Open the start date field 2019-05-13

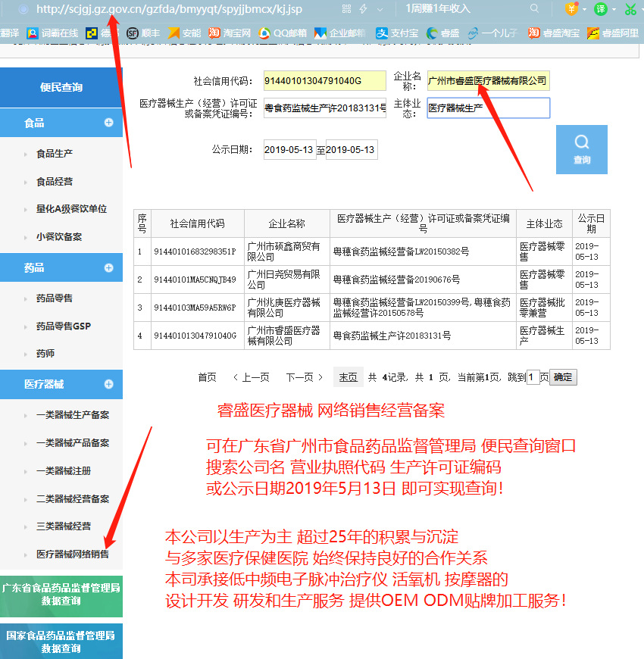click(289, 150)
